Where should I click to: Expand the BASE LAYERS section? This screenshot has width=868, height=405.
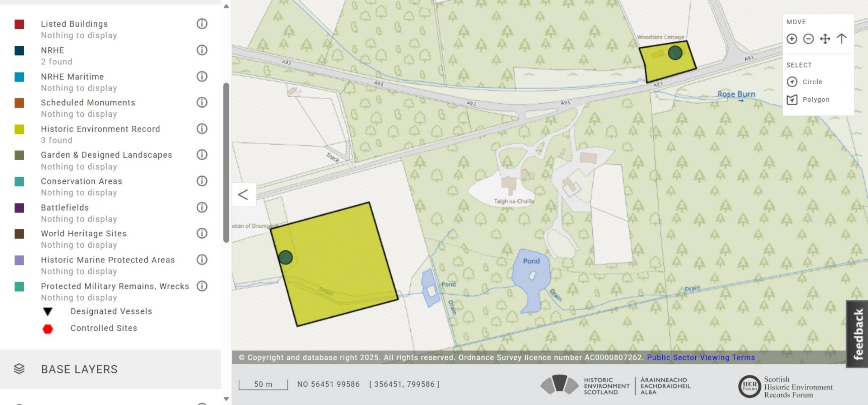pyautogui.click(x=111, y=369)
